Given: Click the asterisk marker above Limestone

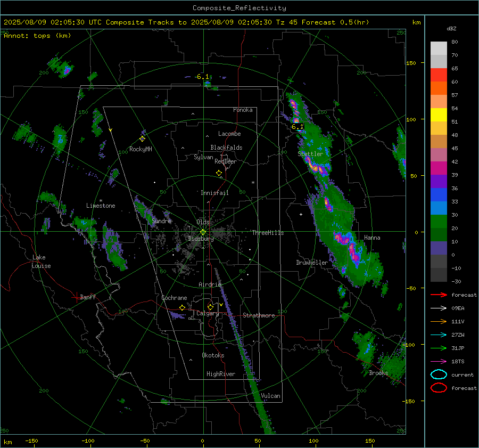Looking at the screenshot, I should (x=101, y=201).
